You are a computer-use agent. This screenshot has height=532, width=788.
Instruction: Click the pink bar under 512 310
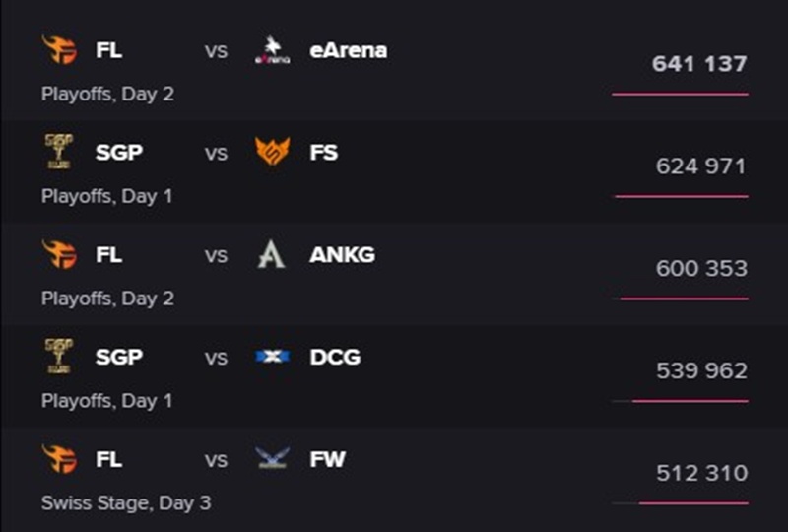693,503
